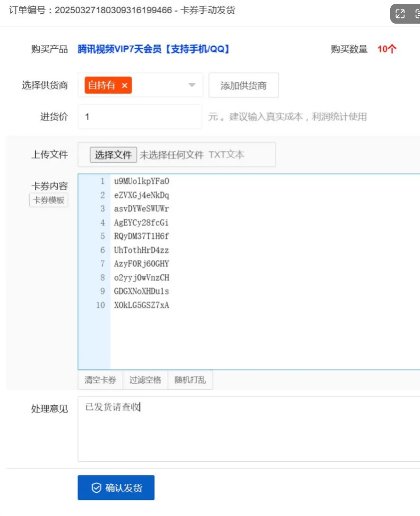Confirm shipment with 确认发货 button
Image resolution: width=420 pixels, height=516 pixels.
pos(116,487)
